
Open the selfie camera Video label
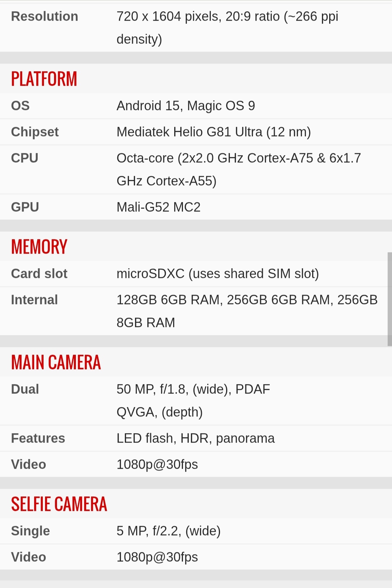click(x=29, y=557)
